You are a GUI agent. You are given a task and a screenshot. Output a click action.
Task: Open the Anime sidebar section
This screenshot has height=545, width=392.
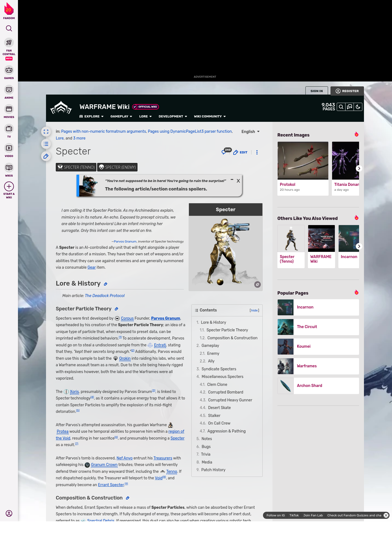(x=9, y=92)
